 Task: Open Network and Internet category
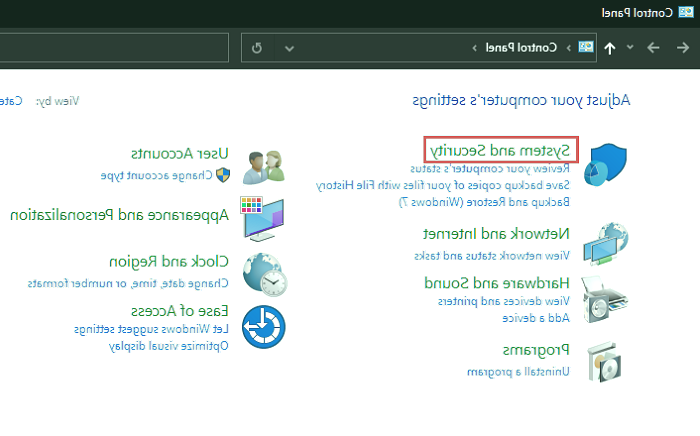[x=496, y=234]
